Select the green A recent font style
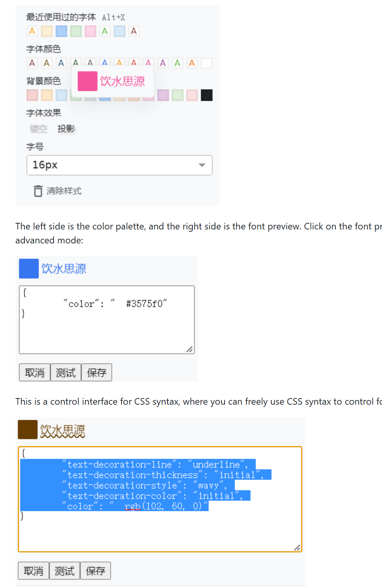 [x=105, y=31]
